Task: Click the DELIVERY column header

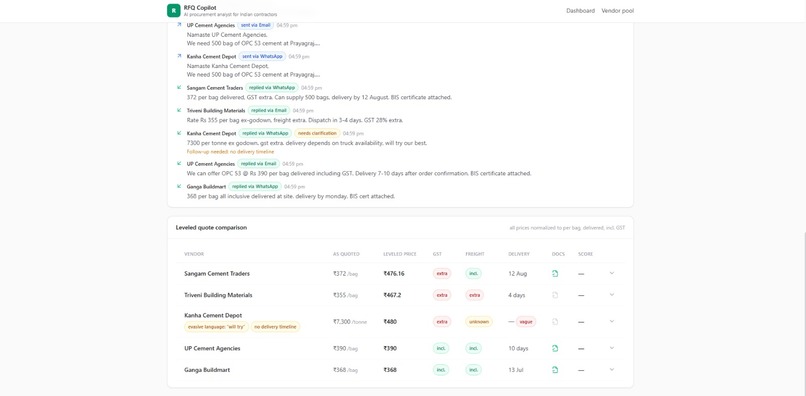Action: click(x=519, y=254)
